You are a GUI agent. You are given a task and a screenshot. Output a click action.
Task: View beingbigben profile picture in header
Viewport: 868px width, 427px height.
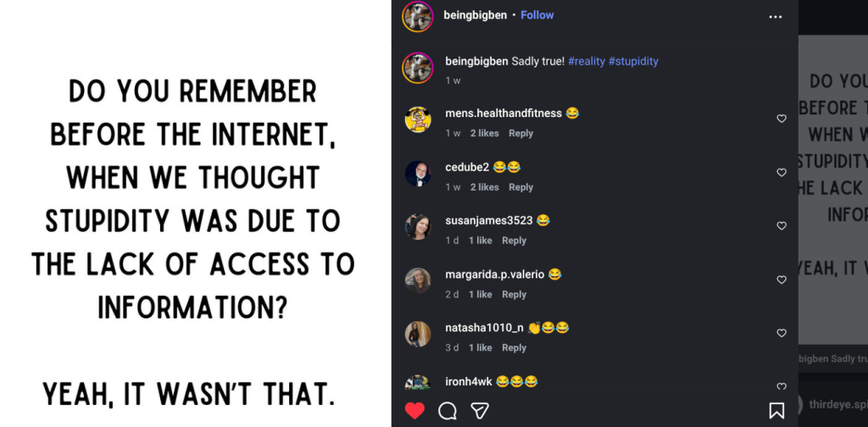[418, 16]
